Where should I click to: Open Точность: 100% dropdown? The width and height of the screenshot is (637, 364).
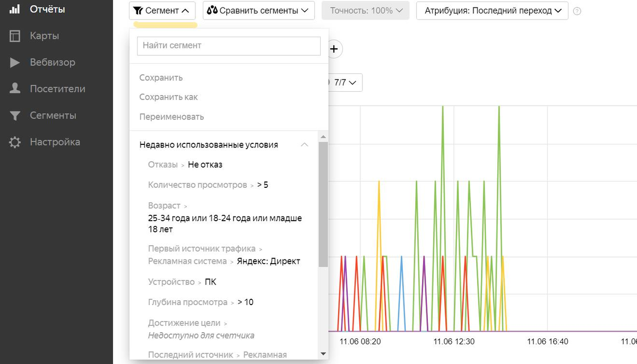tap(366, 11)
